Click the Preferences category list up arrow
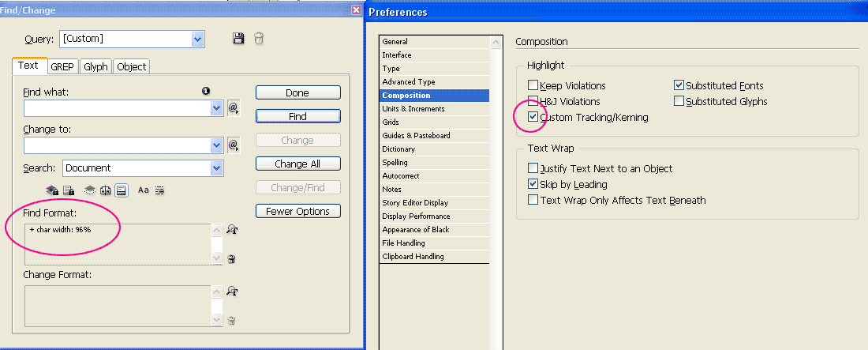This screenshot has width=868, height=350. (x=496, y=42)
